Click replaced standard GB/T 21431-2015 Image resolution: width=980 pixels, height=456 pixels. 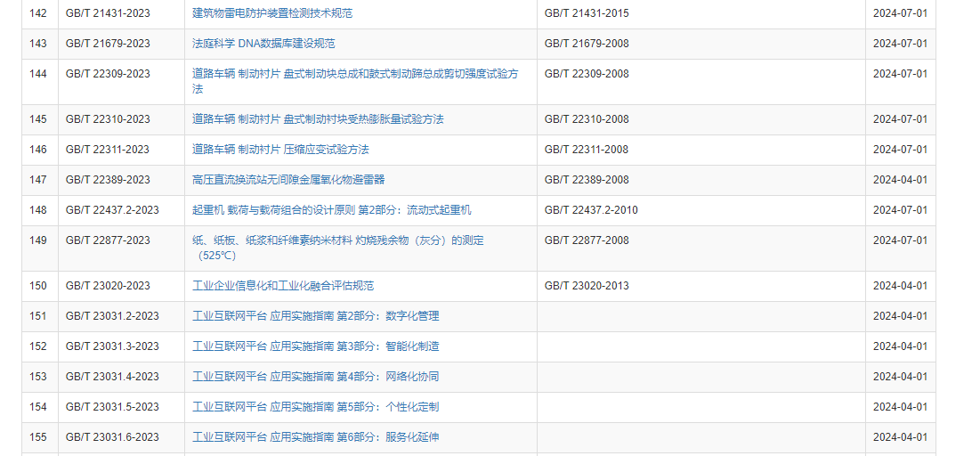(x=587, y=13)
